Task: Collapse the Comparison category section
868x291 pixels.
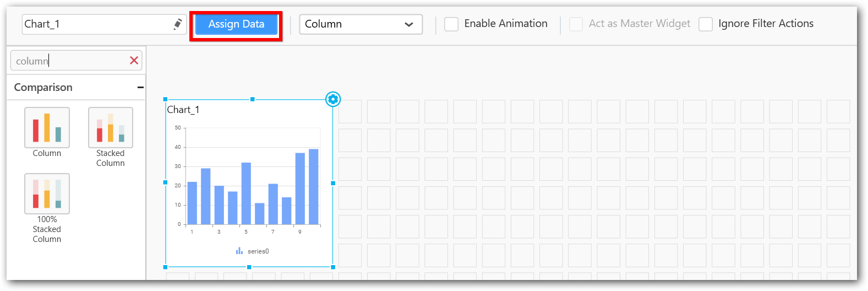Action: tap(140, 88)
